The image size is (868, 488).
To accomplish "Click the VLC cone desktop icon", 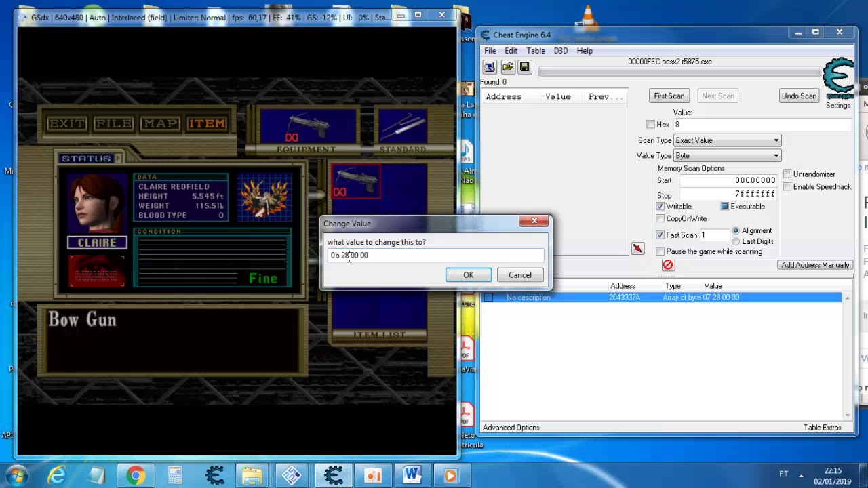I will coord(587,18).
